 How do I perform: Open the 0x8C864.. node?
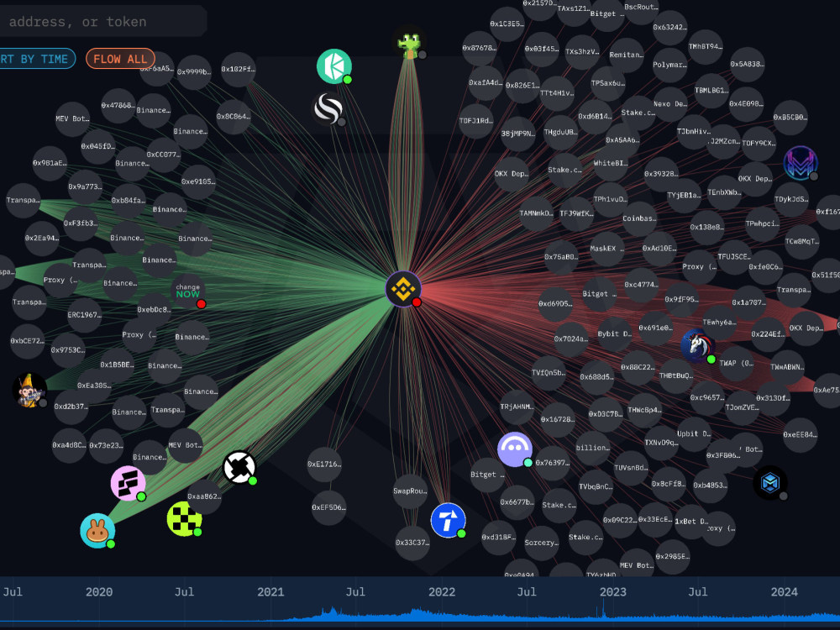tap(234, 116)
